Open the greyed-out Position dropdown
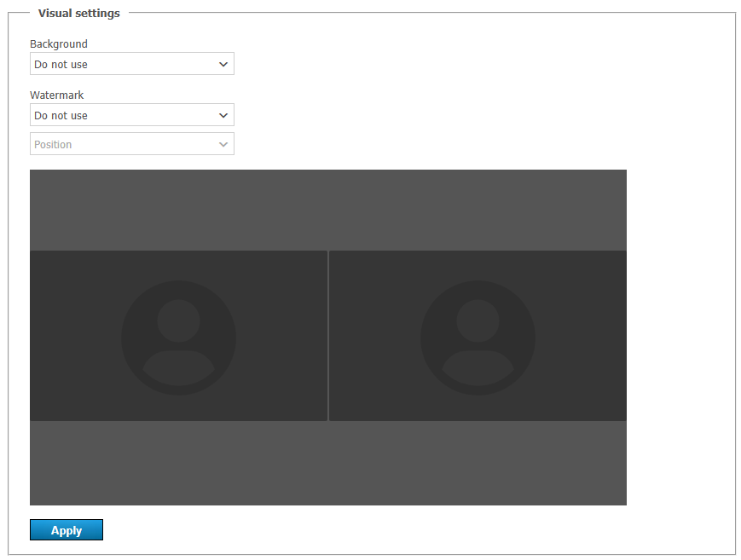Viewport: 741px width, 560px height. [131, 144]
